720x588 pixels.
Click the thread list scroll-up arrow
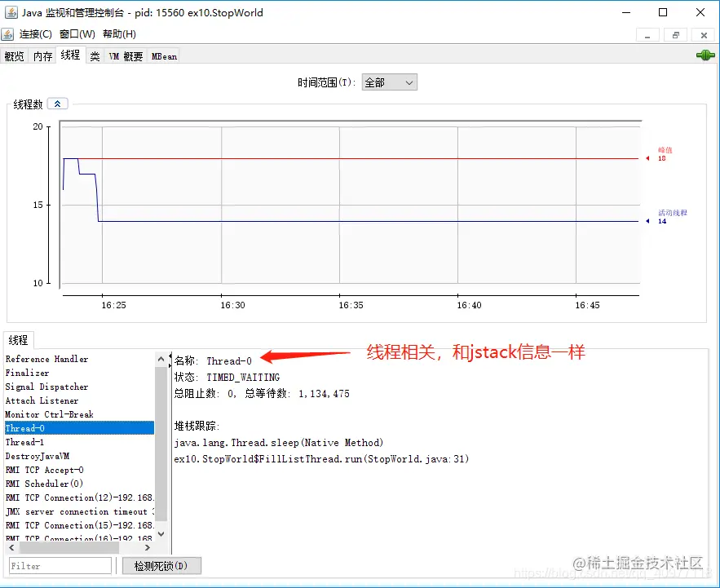tap(161, 359)
